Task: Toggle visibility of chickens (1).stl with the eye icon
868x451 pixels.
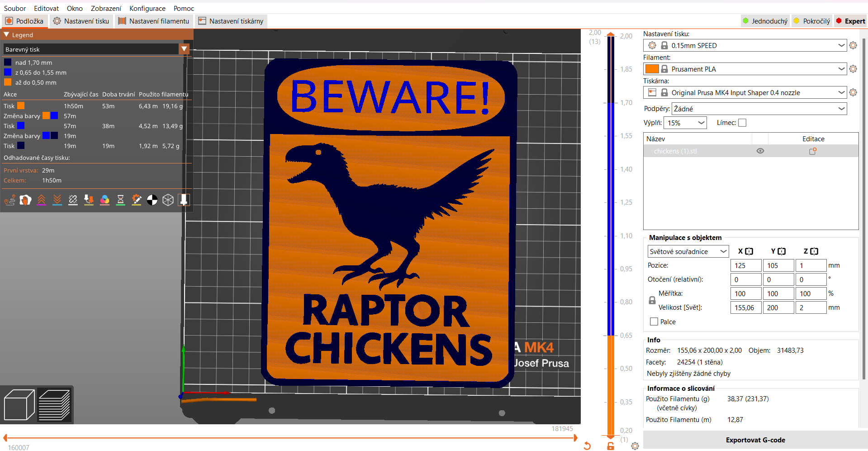Action: click(x=760, y=151)
